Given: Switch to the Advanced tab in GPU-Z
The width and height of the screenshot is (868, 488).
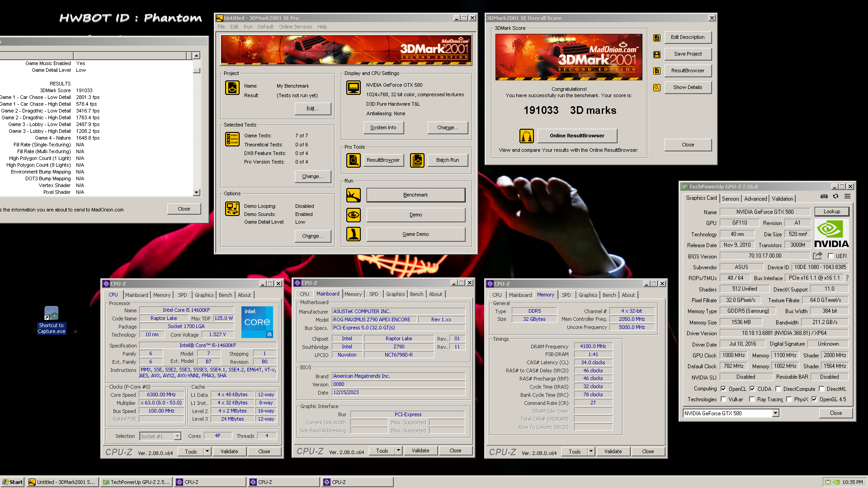Looking at the screenshot, I should tap(755, 198).
